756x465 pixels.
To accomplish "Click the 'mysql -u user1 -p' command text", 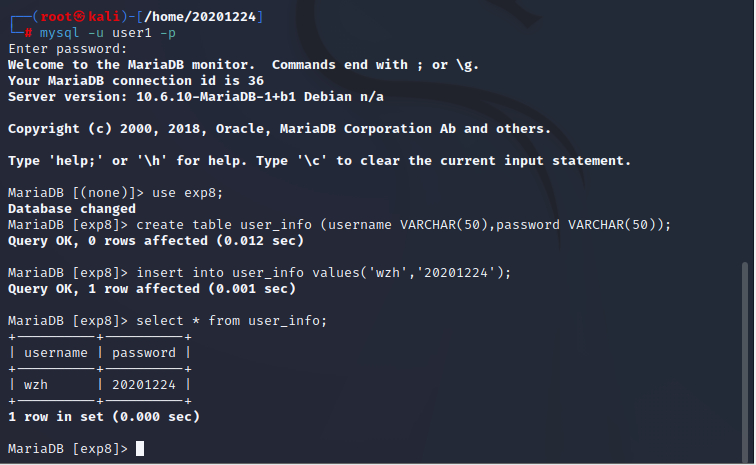I will click(101, 33).
